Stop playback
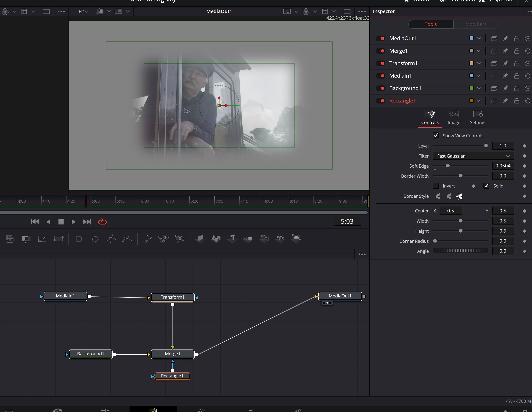Screen dimensions: 532x412 61,222
